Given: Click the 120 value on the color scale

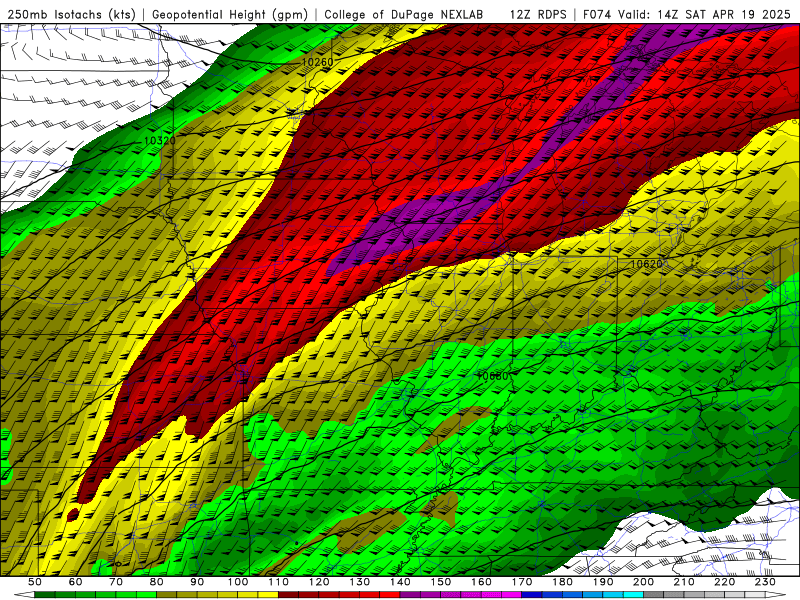Looking at the screenshot, I should pyautogui.click(x=319, y=582).
